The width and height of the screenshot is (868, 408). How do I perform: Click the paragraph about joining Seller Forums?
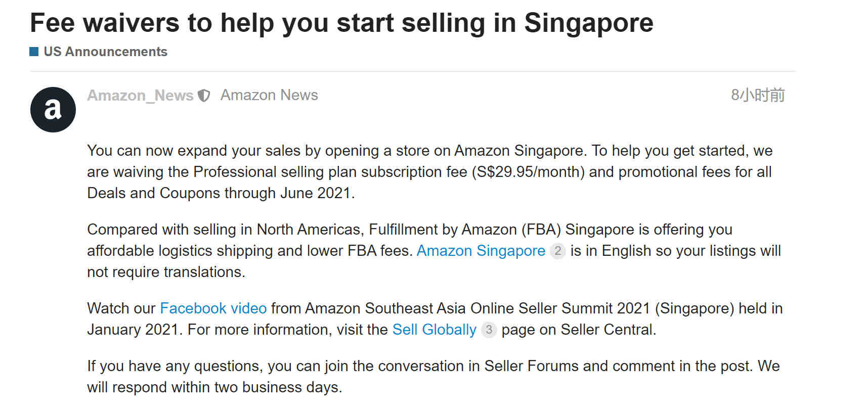click(433, 377)
